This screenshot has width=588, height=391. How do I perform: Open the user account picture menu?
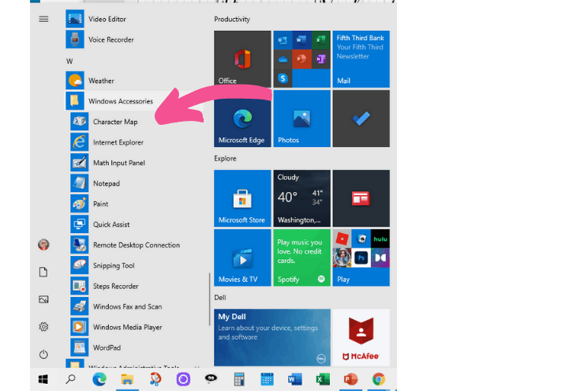pyautogui.click(x=43, y=245)
